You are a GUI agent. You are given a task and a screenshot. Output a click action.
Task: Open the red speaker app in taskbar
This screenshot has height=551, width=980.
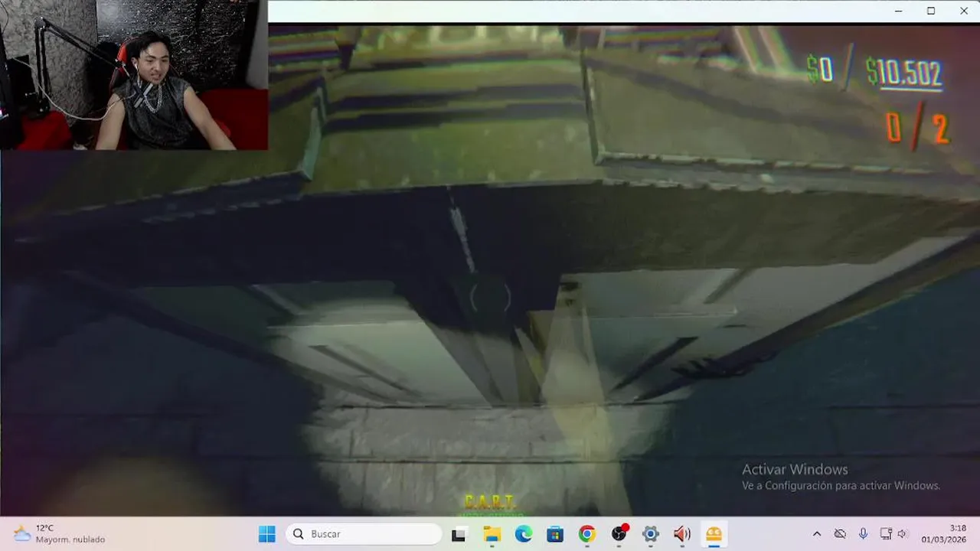[682, 534]
